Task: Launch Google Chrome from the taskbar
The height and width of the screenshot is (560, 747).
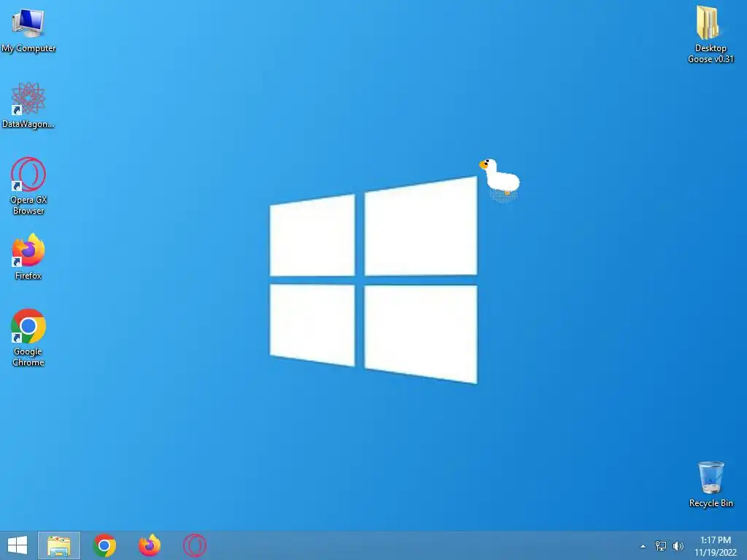Action: [x=104, y=545]
